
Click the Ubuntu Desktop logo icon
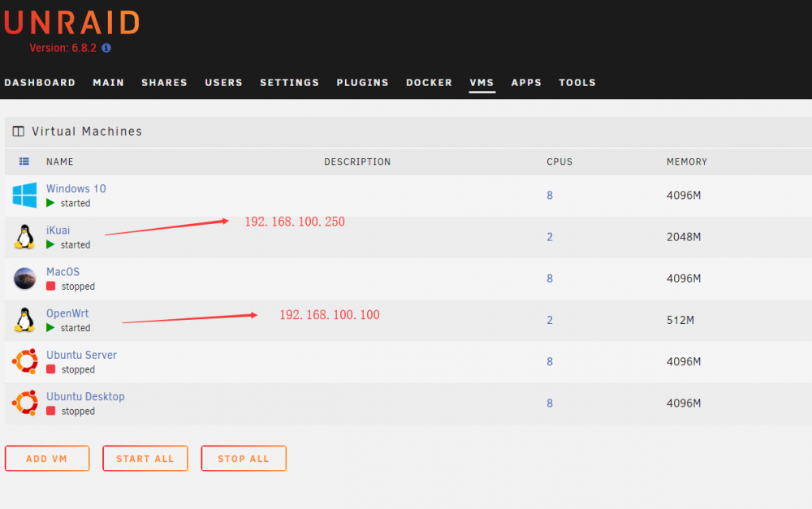[x=25, y=403]
